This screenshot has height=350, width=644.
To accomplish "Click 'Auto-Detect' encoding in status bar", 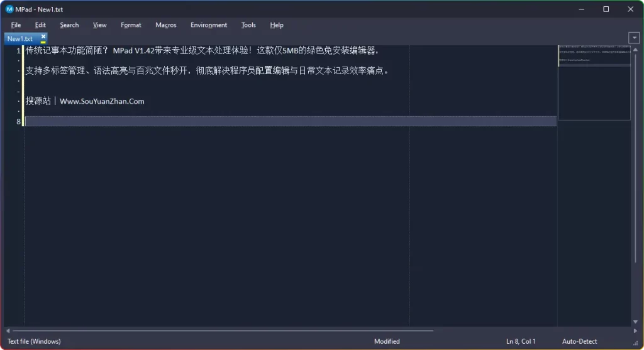I will coord(579,341).
